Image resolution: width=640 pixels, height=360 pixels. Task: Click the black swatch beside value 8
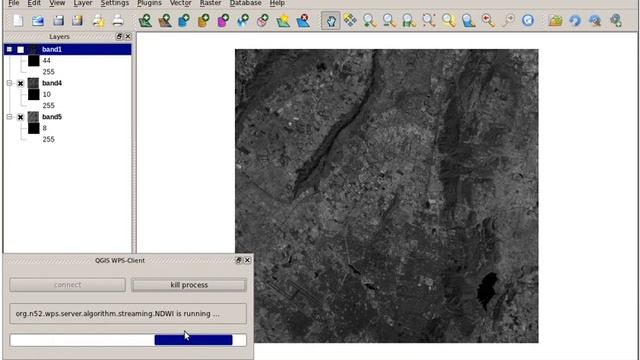[x=33, y=128]
